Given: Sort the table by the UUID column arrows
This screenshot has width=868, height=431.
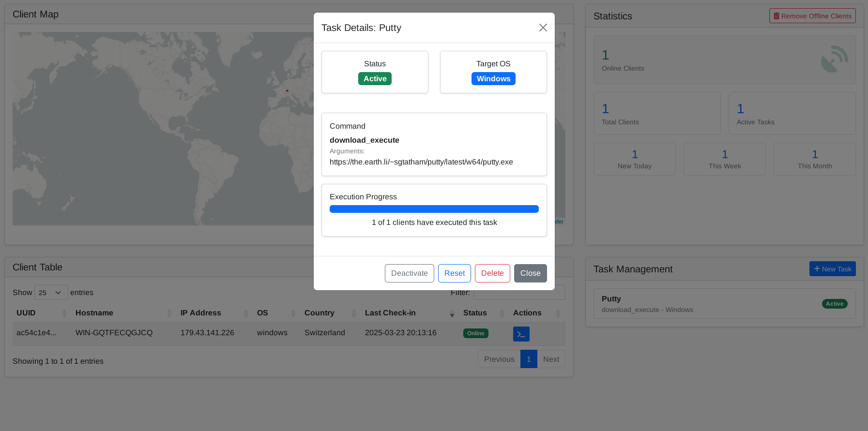Looking at the screenshot, I should pyautogui.click(x=64, y=313).
